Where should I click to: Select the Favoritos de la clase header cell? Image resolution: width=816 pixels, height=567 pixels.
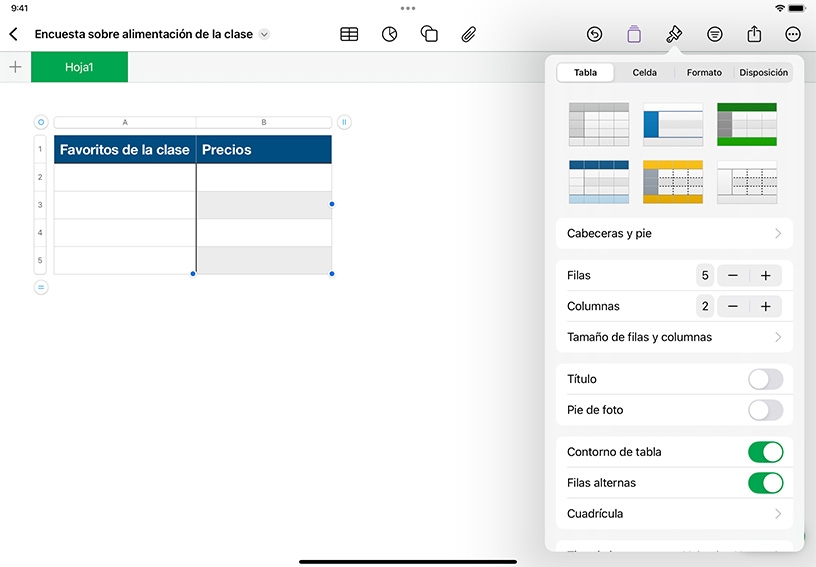click(x=125, y=149)
